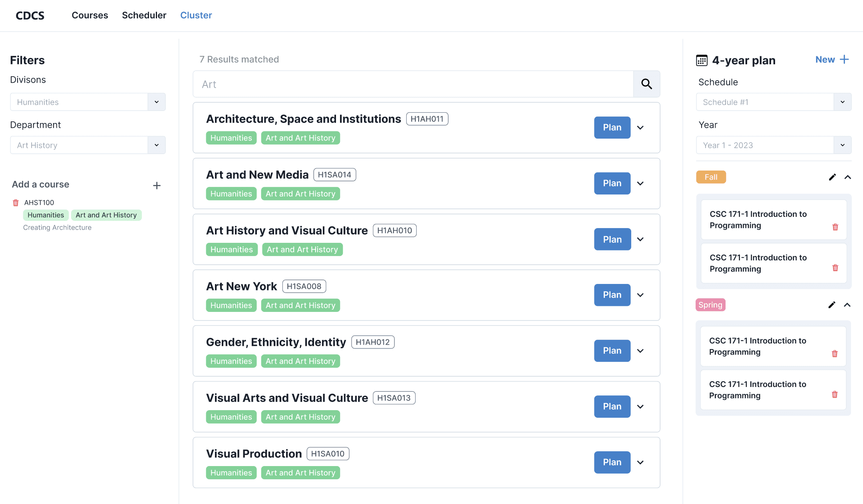Open the Department Art History dropdown
Image resolution: width=863 pixels, height=504 pixels.
pyautogui.click(x=157, y=145)
